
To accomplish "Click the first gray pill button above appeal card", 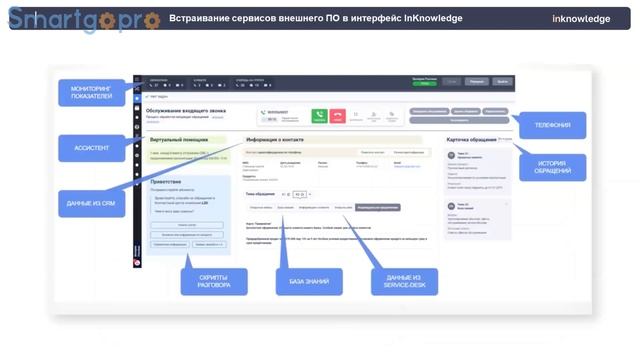I will (429, 111).
